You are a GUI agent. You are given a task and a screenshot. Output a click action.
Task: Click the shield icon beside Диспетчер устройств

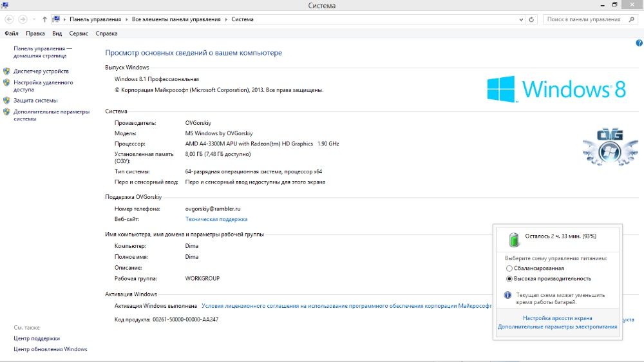[x=6, y=71]
